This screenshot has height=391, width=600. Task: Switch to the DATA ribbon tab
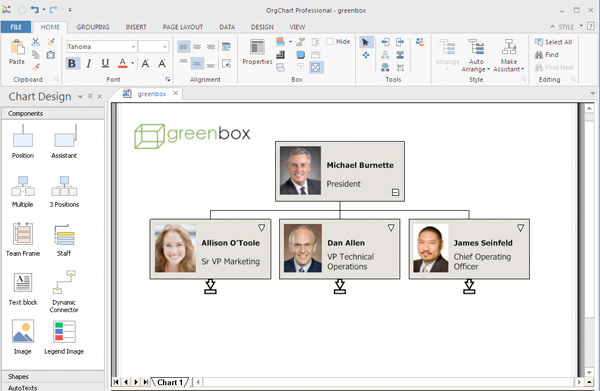pyautogui.click(x=227, y=27)
